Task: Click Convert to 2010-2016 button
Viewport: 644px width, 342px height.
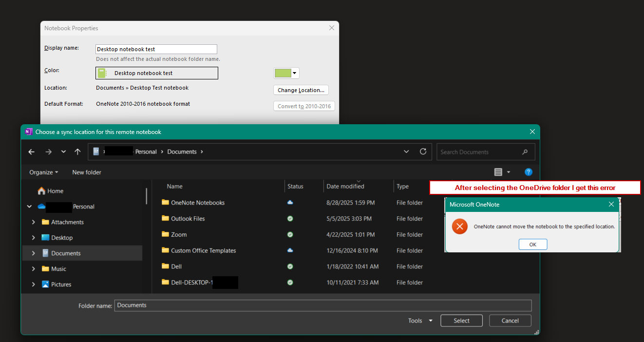Action: 304,106
